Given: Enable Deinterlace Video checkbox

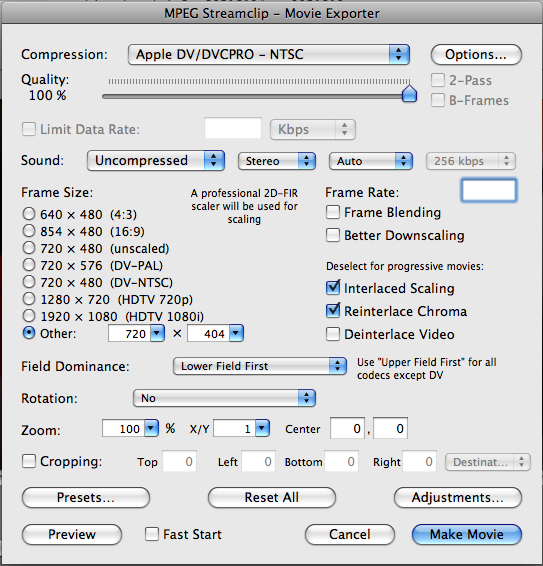Looking at the screenshot, I should pyautogui.click(x=333, y=334).
